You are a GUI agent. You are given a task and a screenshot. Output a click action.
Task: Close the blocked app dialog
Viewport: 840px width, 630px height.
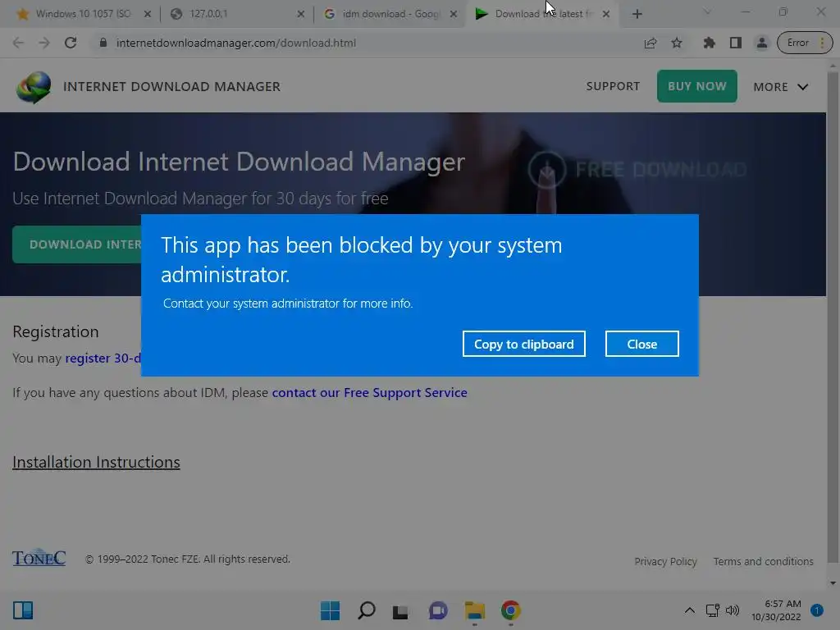[641, 344]
